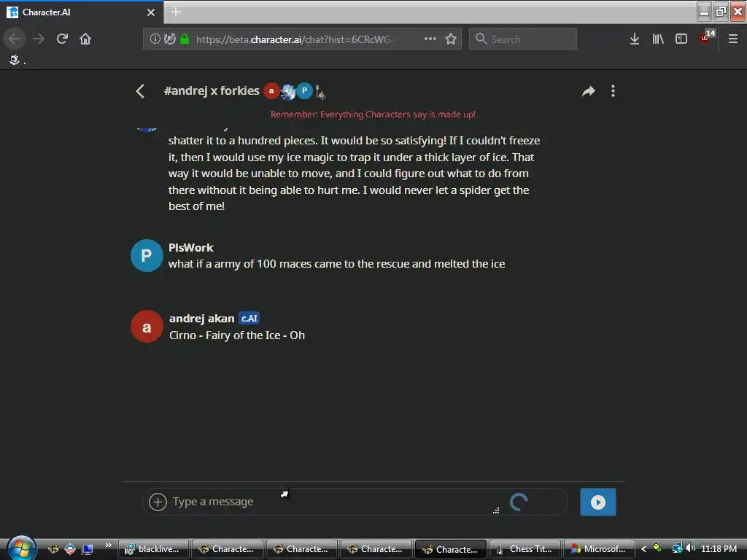Click the andrej akan username label

point(201,319)
